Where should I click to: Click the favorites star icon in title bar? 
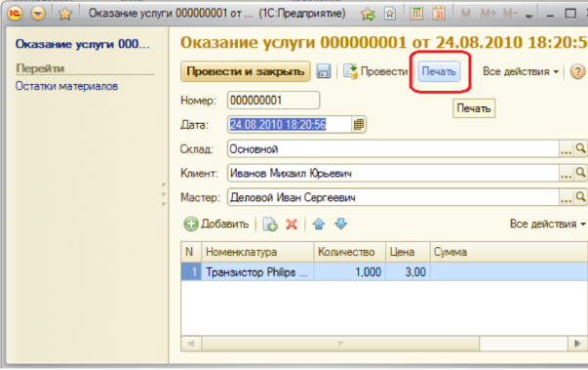pyautogui.click(x=65, y=14)
